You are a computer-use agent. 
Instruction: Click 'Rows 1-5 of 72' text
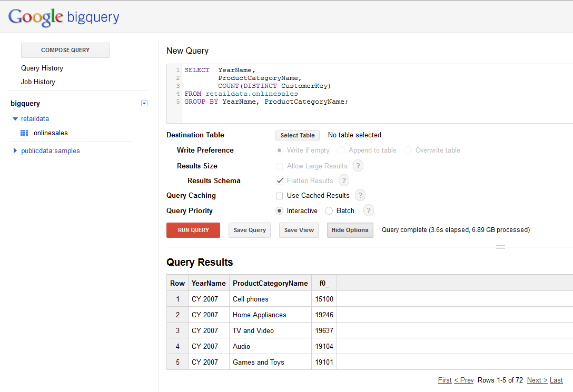point(500,380)
